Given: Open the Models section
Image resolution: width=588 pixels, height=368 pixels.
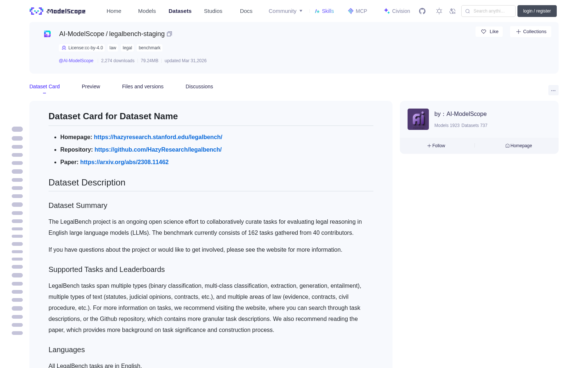Looking at the screenshot, I should click(147, 11).
